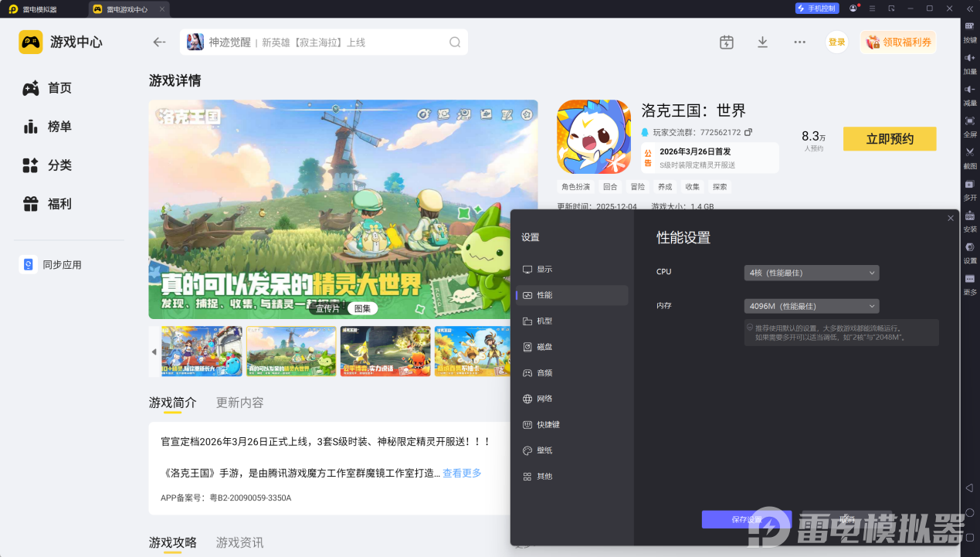Open the downloads arrow icon
The image size is (980, 557).
point(762,42)
